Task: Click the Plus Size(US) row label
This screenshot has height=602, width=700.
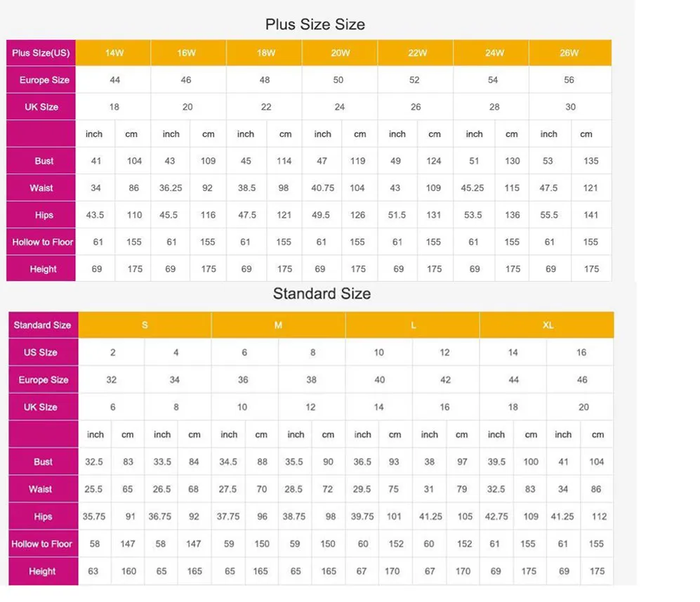Action: pos(41,53)
